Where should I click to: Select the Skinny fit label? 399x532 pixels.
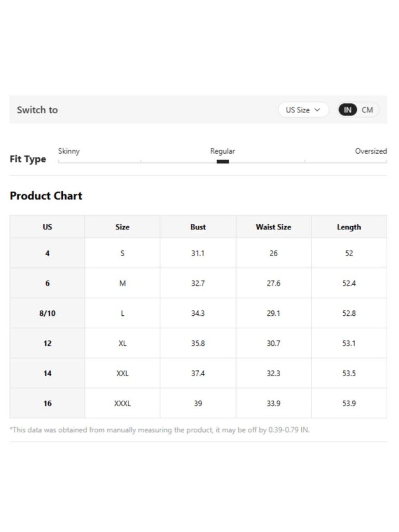pyautogui.click(x=69, y=151)
